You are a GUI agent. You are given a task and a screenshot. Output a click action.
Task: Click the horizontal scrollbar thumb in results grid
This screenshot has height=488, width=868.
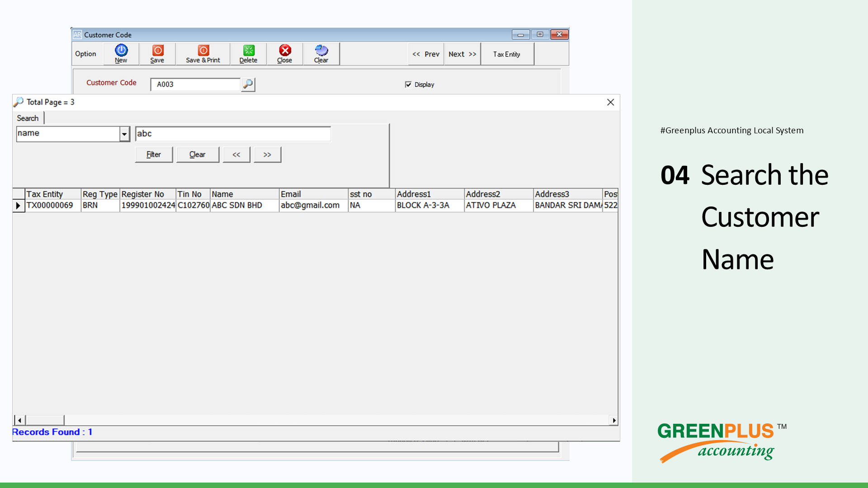pyautogui.click(x=45, y=421)
